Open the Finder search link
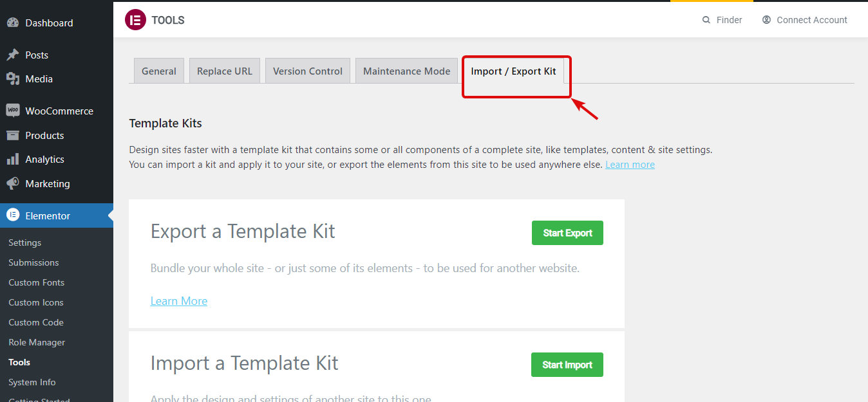The width and height of the screenshot is (868, 402). point(722,20)
